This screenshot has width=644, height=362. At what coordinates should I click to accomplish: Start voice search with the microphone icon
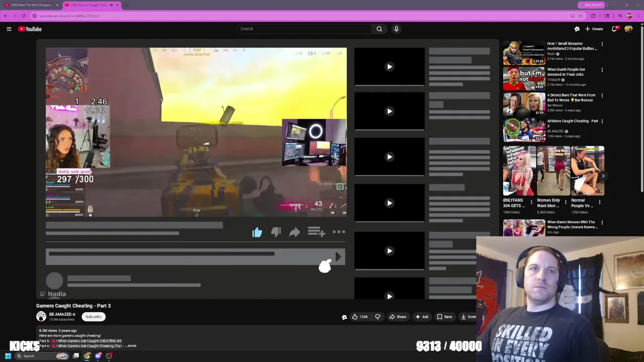coord(396,29)
